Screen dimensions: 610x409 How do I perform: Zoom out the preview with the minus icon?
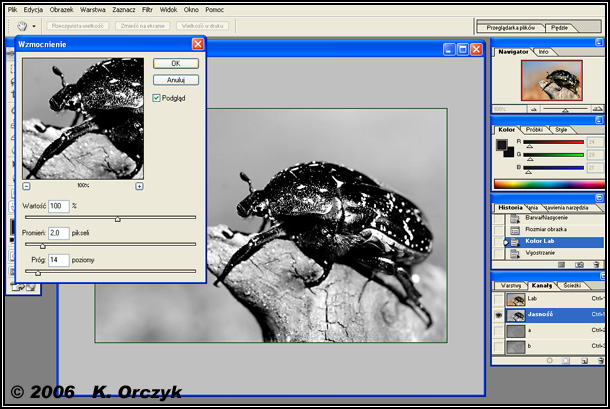(26, 186)
